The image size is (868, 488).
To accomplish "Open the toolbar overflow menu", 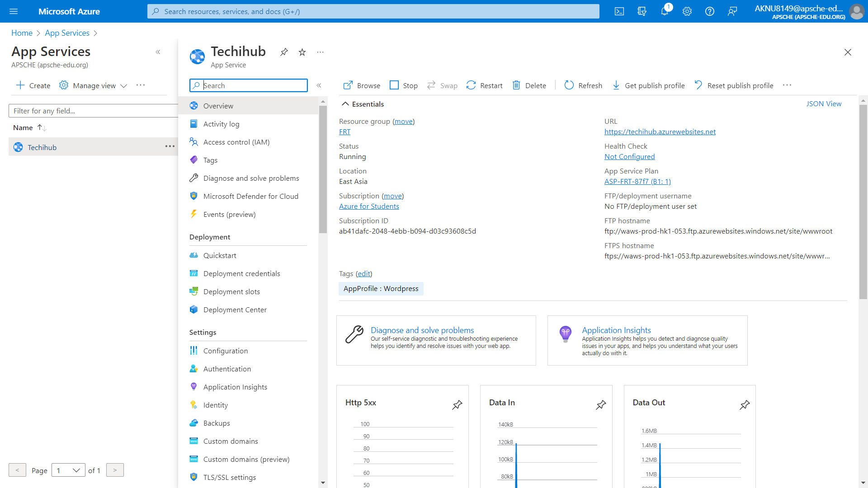I will (x=787, y=85).
